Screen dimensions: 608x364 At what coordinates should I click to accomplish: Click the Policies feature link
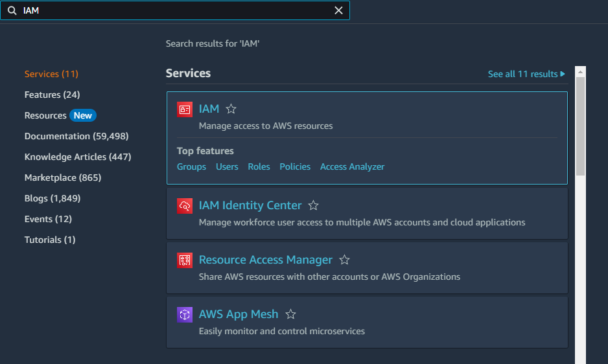coord(295,167)
